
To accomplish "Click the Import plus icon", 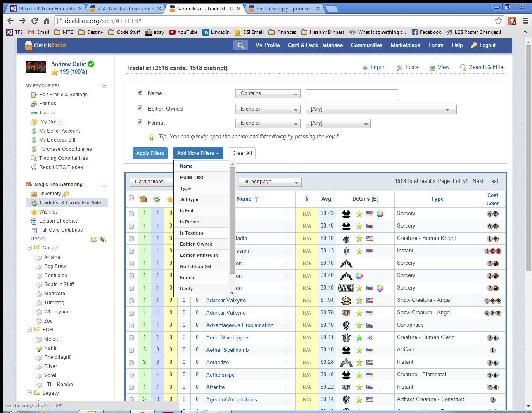I will pos(365,68).
